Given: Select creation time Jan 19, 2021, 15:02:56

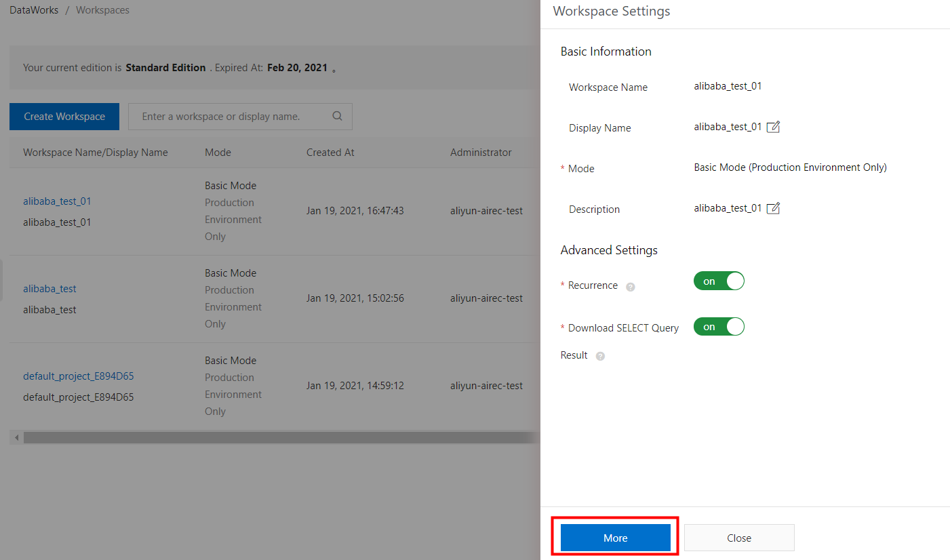Looking at the screenshot, I should point(355,298).
